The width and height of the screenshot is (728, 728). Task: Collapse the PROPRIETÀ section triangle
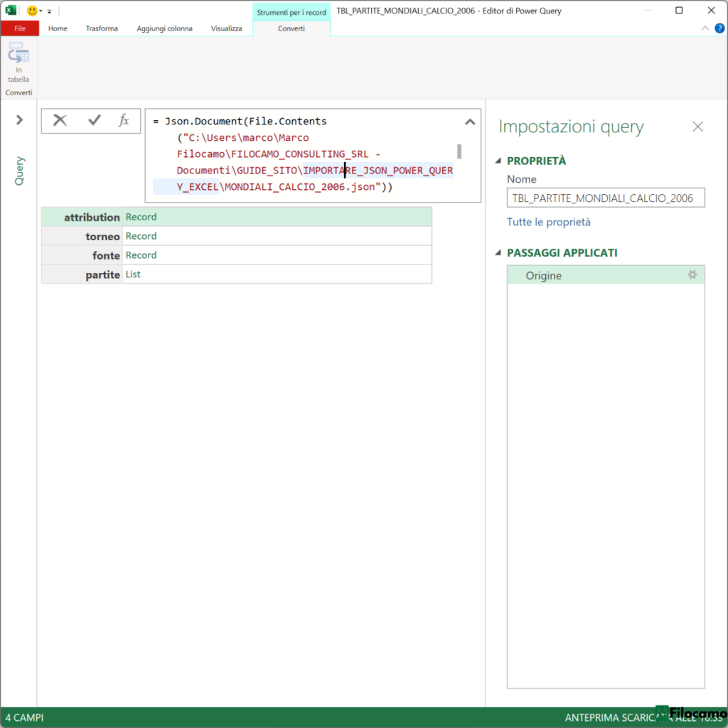[x=498, y=161]
